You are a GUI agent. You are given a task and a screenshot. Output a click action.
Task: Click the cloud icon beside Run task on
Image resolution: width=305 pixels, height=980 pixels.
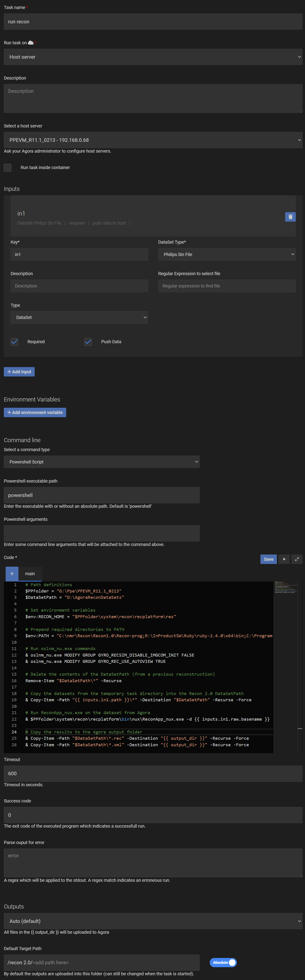click(x=31, y=43)
